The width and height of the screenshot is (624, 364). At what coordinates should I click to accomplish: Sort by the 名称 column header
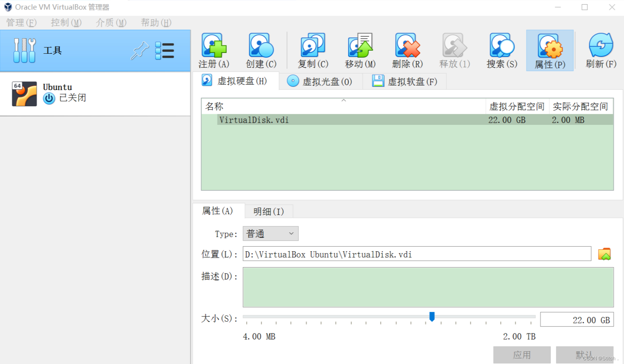(x=343, y=106)
